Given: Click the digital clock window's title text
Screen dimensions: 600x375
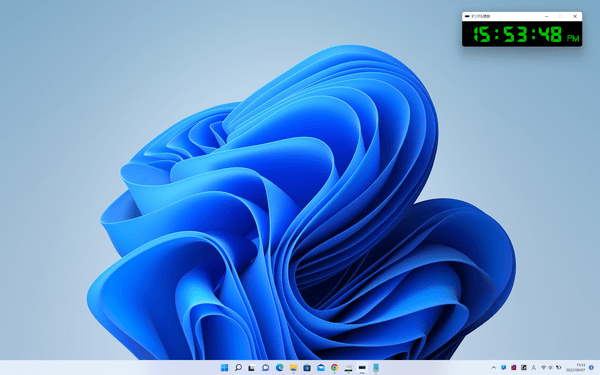Looking at the screenshot, I should point(480,16).
